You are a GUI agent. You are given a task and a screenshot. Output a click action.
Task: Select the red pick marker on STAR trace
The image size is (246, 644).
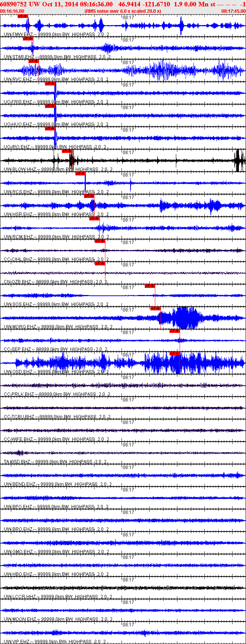point(28,39)
